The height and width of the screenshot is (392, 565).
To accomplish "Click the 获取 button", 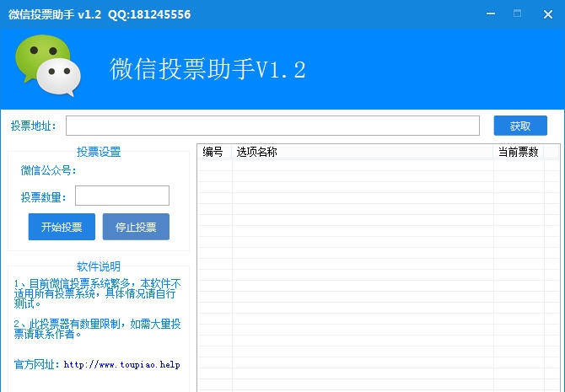I will coord(520,126).
